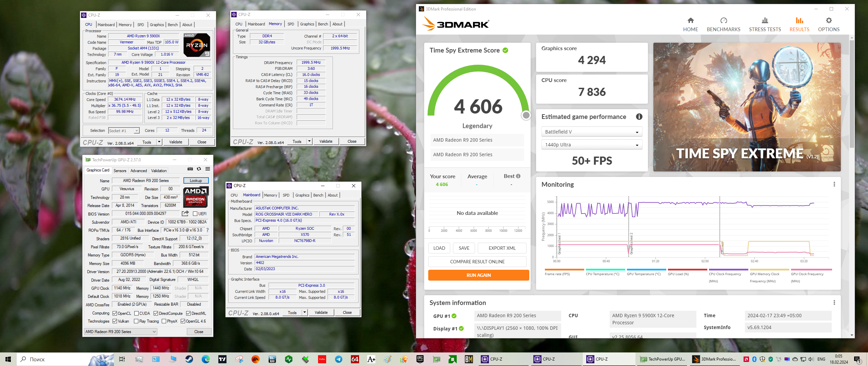The width and height of the screenshot is (868, 366).
Task: Click Validate in CPU-Z Mainboard window
Action: pyautogui.click(x=321, y=312)
